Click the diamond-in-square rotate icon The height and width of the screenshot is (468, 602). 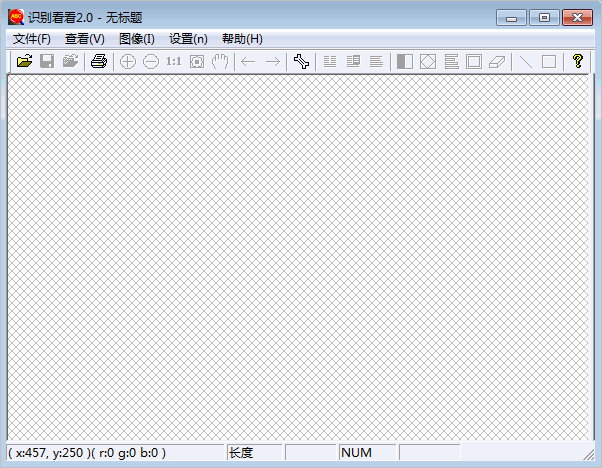click(428, 61)
